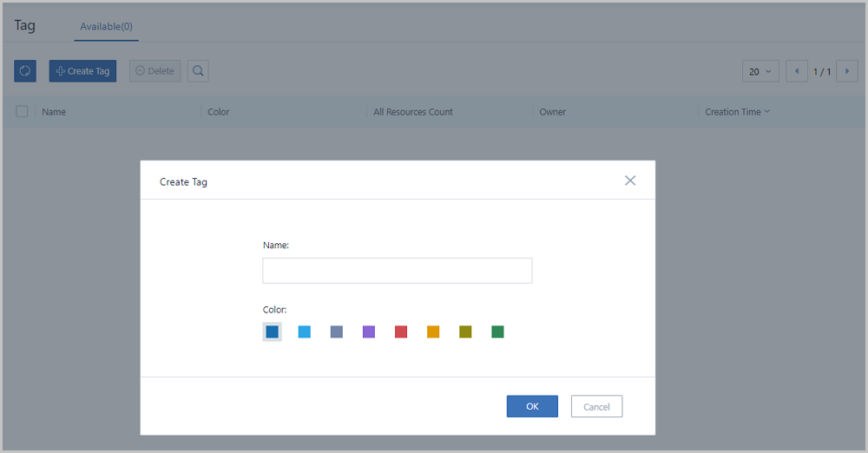This screenshot has width=868, height=453.
Task: Sort by Creation Time column arrow
Action: (766, 111)
